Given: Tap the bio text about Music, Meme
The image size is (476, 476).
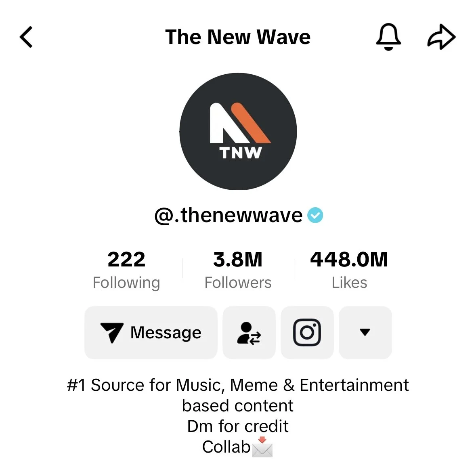Looking at the screenshot, I should point(238,395).
